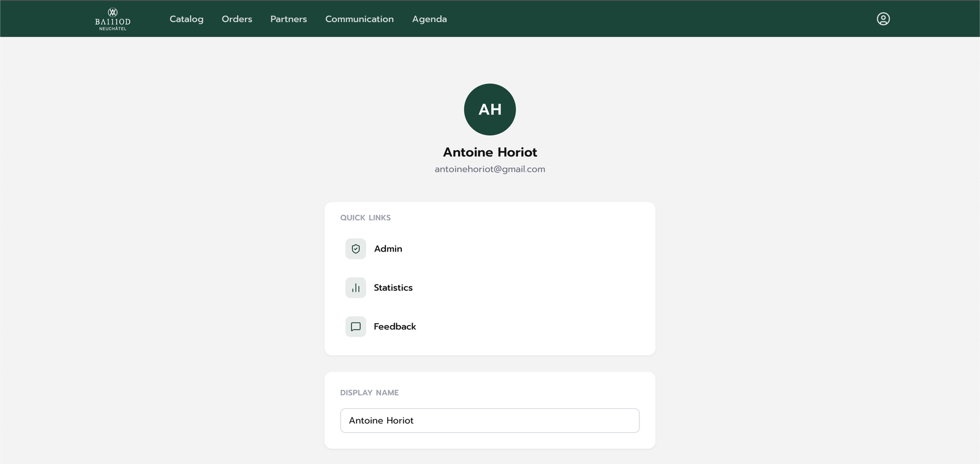Image resolution: width=980 pixels, height=464 pixels.
Task: Open the Partners section
Action: (288, 19)
